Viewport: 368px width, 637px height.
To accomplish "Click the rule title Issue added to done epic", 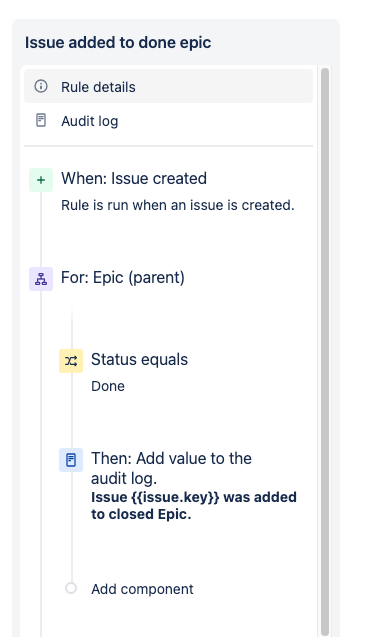I will point(118,43).
